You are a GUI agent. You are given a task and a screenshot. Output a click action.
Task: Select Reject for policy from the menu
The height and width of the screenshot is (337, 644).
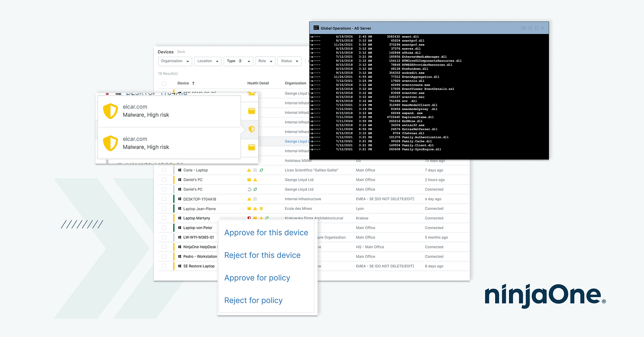point(253,300)
